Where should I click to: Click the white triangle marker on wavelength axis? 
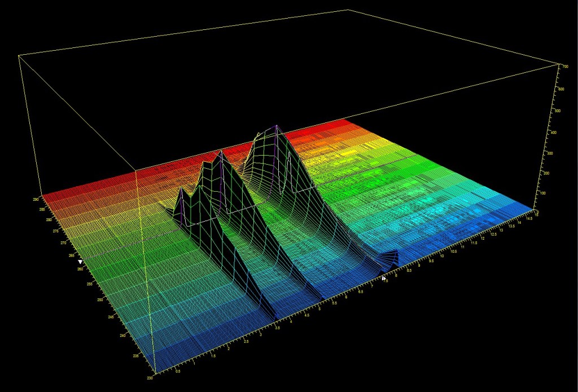tap(81, 262)
